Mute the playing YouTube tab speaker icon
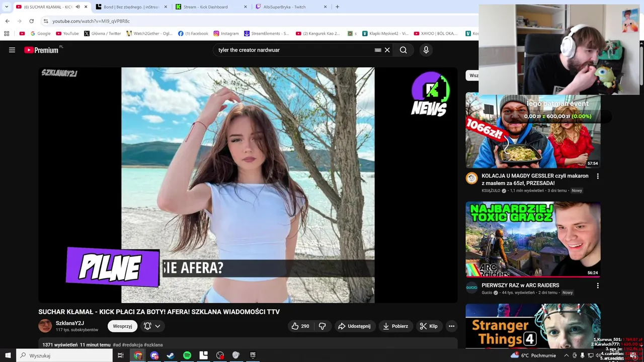This screenshot has width=644, height=362. click(x=77, y=7)
